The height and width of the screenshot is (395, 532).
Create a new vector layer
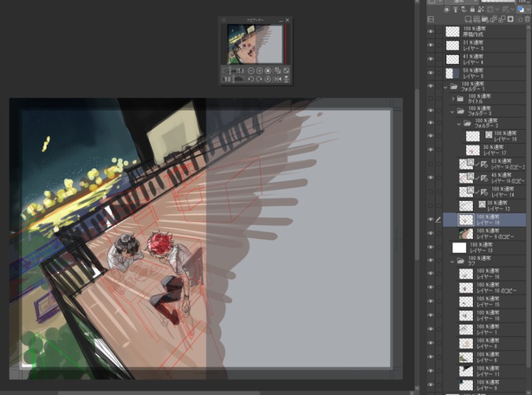point(477,19)
